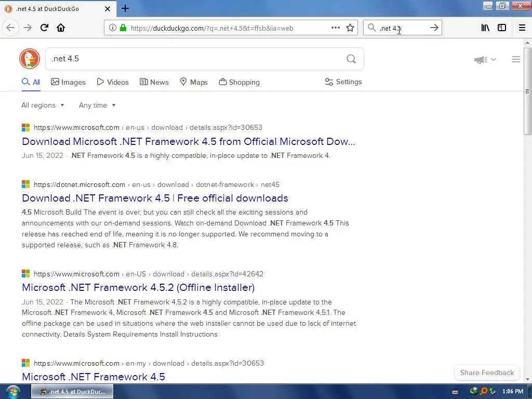Screen dimensions: 532x399
Task: Switch to Shopping results tab
Action: point(239,82)
